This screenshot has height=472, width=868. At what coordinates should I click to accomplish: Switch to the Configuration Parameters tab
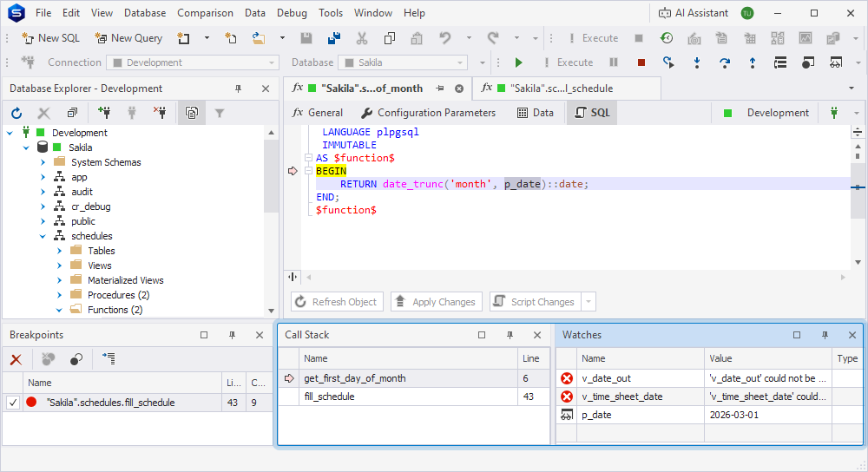tap(429, 113)
